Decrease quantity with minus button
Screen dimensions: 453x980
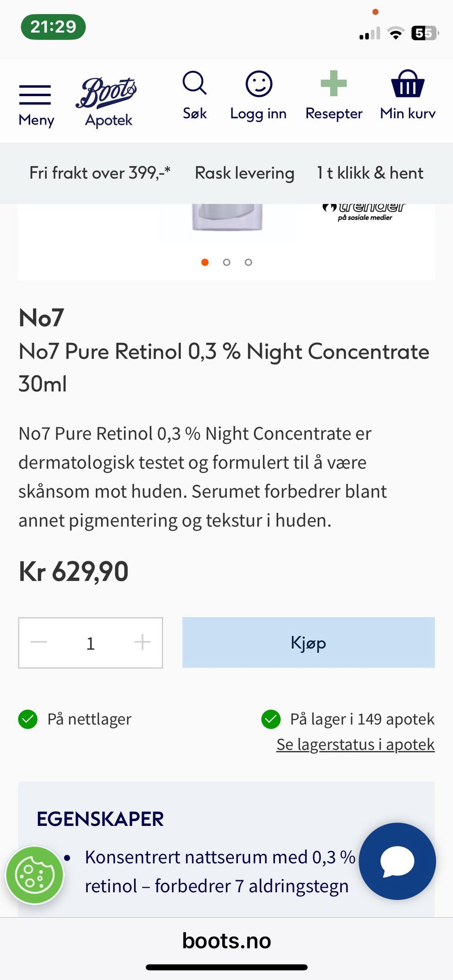[39, 642]
